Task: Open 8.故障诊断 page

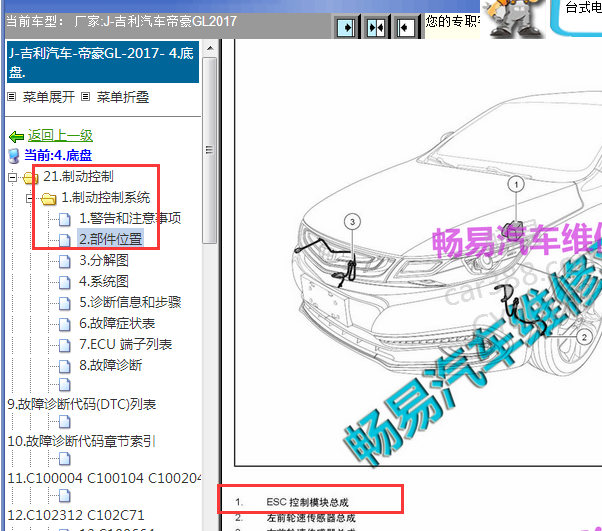Action: point(111,365)
